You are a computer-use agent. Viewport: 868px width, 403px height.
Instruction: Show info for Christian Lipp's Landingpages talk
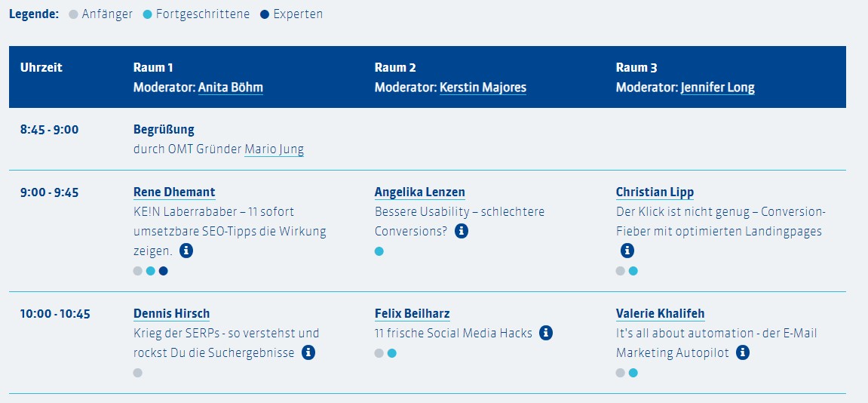[x=627, y=251]
